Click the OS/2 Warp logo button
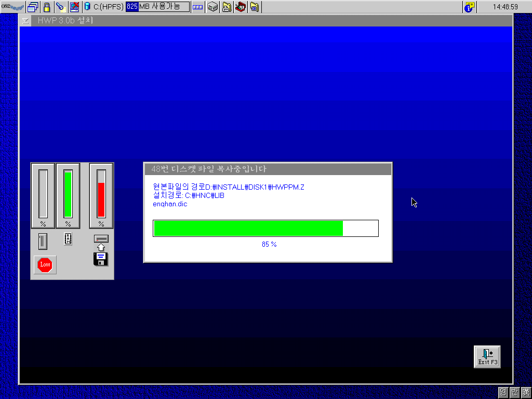The image size is (532, 399). pyautogui.click(x=12, y=7)
